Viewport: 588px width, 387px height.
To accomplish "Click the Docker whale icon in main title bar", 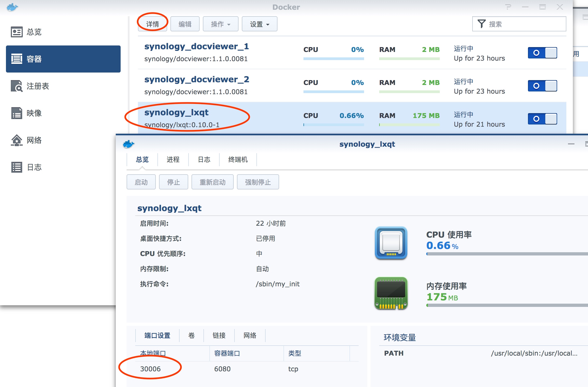I will click(x=12, y=7).
